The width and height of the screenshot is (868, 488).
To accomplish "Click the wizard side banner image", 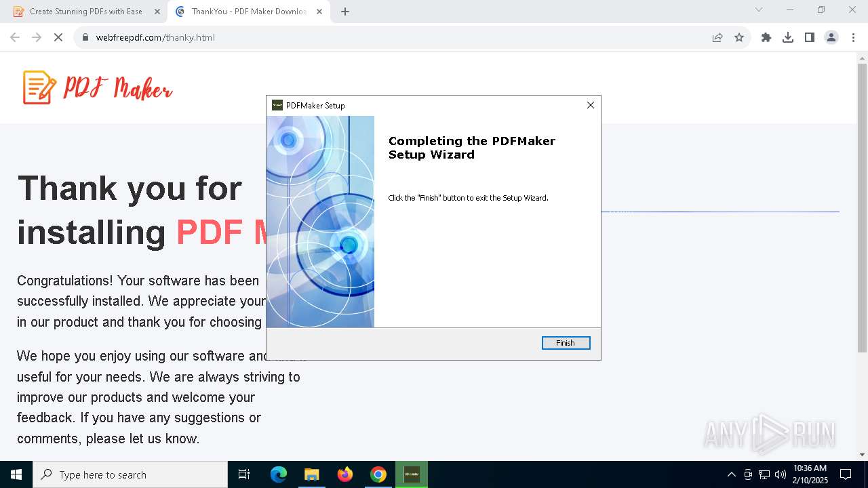I will click(x=320, y=222).
